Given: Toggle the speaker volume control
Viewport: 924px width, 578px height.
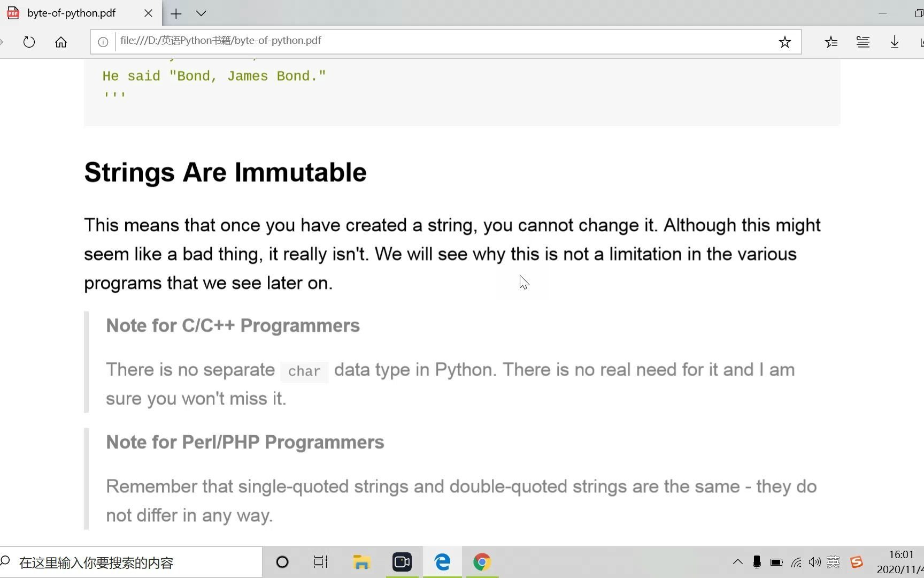Looking at the screenshot, I should (815, 562).
